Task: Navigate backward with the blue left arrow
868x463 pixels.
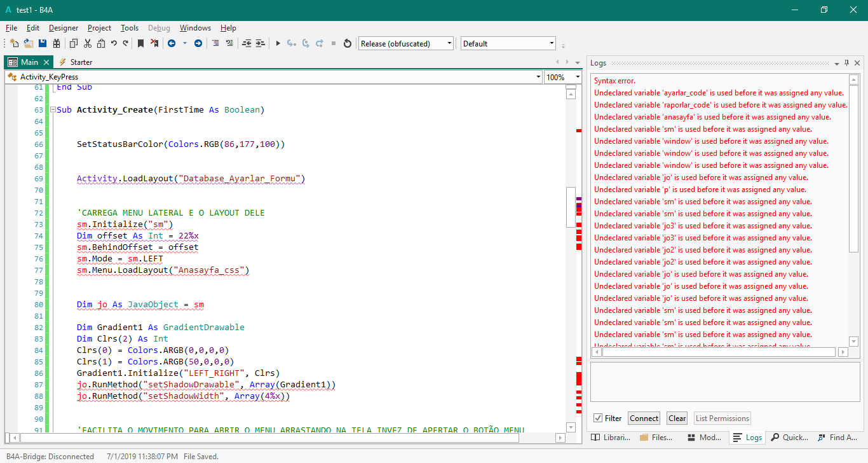Action: click(x=172, y=43)
